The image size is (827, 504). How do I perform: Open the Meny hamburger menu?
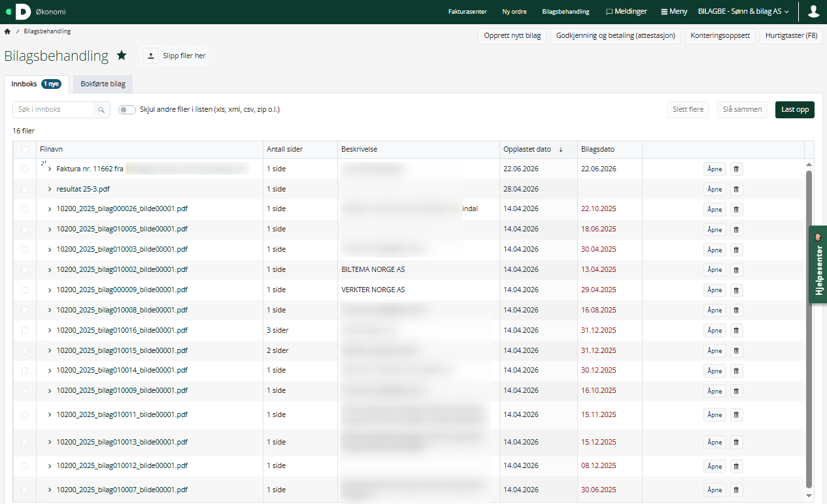click(x=674, y=11)
